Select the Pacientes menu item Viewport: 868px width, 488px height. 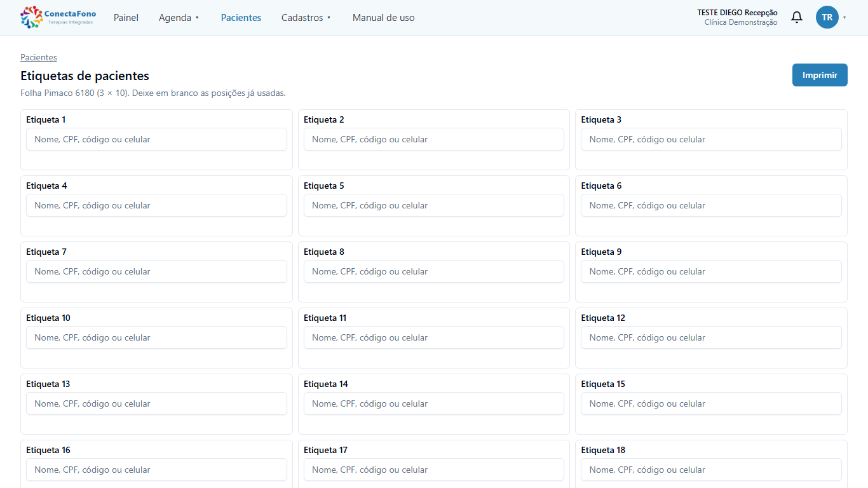[x=241, y=18]
